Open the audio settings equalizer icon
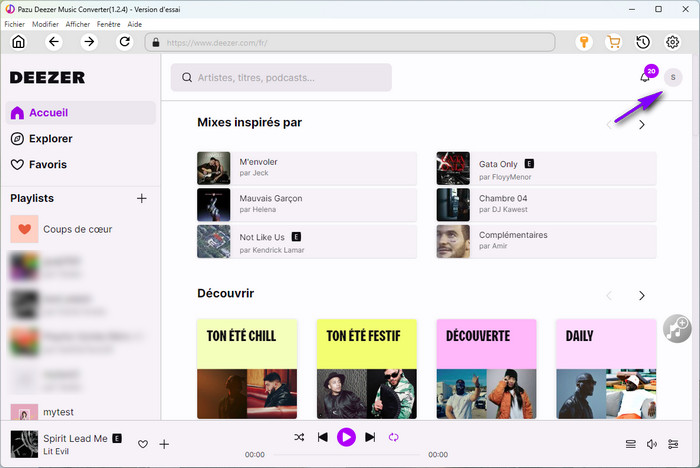This screenshot has height=468, width=700. point(673,444)
